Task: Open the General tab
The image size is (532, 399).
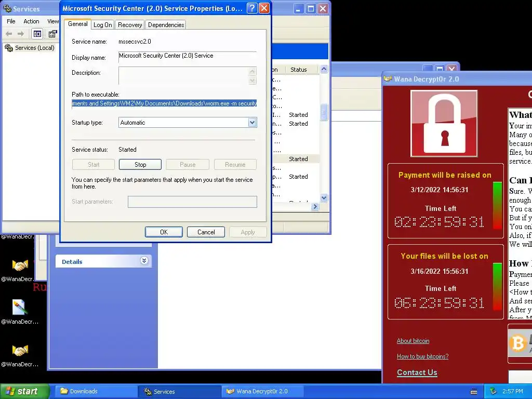Action: [78, 24]
